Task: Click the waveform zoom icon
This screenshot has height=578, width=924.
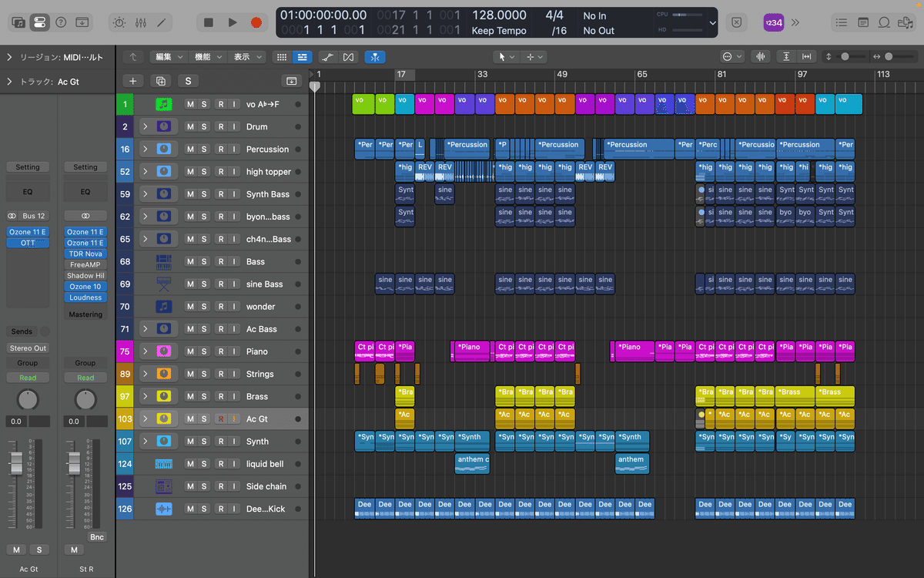Action: point(761,57)
